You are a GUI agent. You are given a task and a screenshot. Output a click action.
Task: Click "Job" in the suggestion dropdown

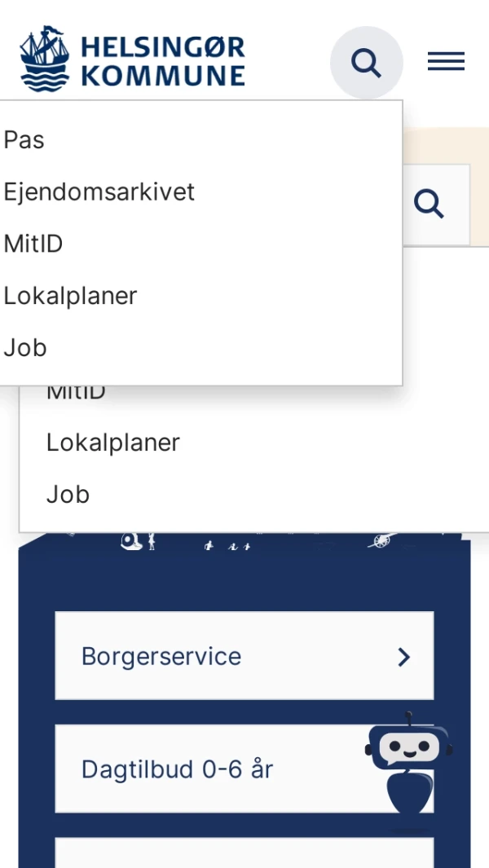[24, 347]
